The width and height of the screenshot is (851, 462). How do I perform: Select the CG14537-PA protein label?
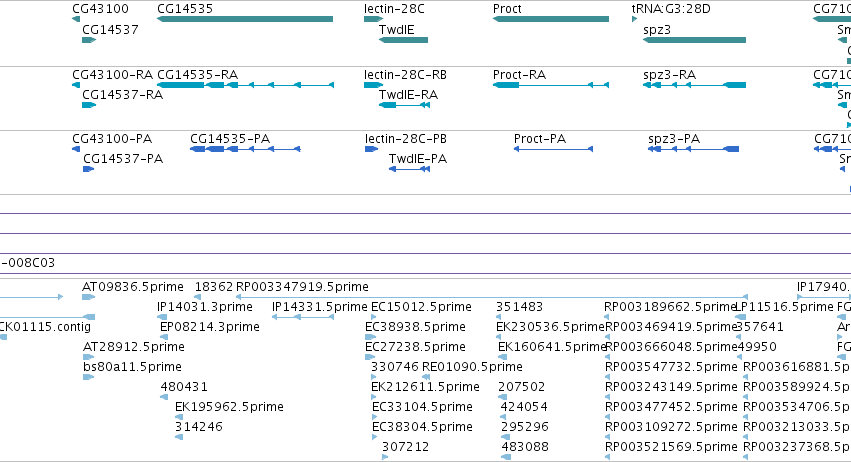(x=123, y=159)
